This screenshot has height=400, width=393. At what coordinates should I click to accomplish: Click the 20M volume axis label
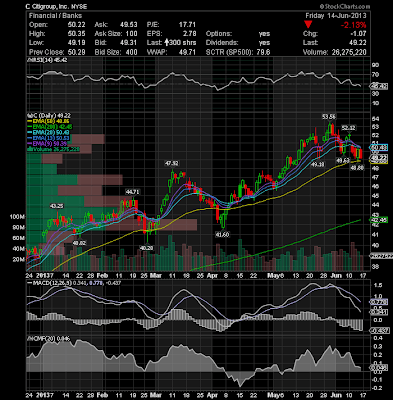pyautogui.click(x=19, y=259)
